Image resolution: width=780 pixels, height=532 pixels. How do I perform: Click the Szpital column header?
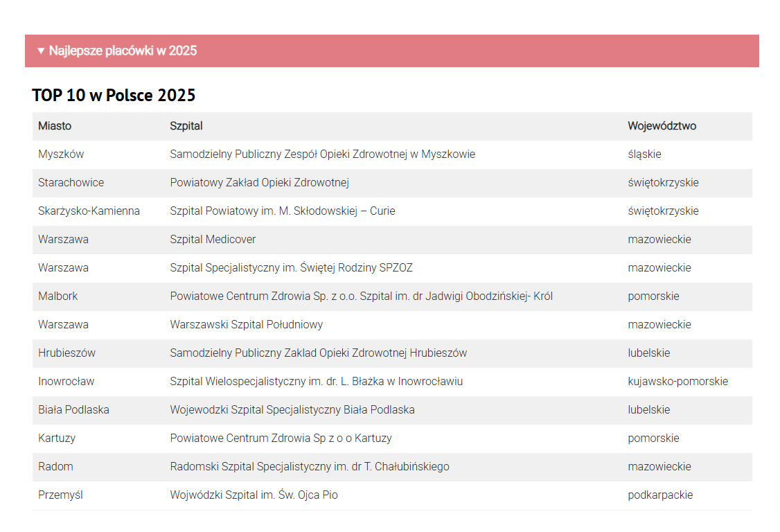(186, 126)
